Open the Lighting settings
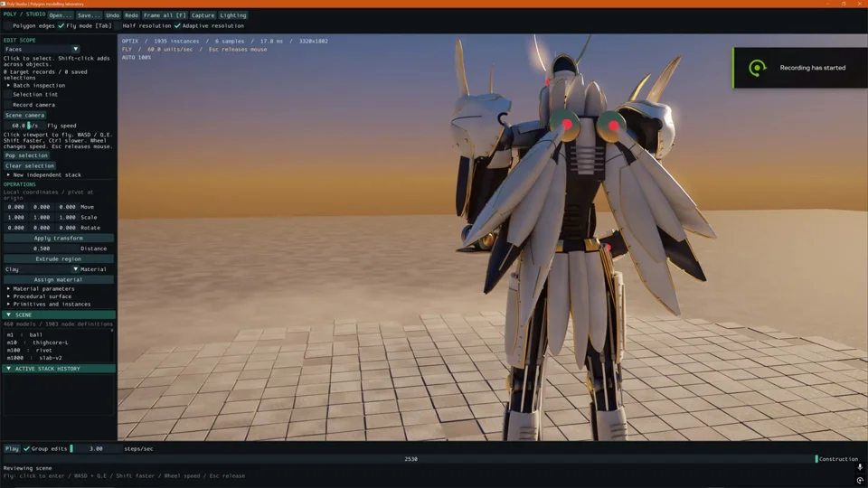868x488 pixels. coord(233,15)
